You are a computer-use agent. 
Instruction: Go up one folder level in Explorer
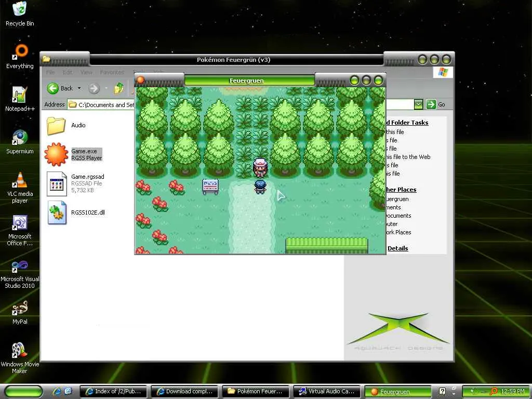[x=119, y=88]
